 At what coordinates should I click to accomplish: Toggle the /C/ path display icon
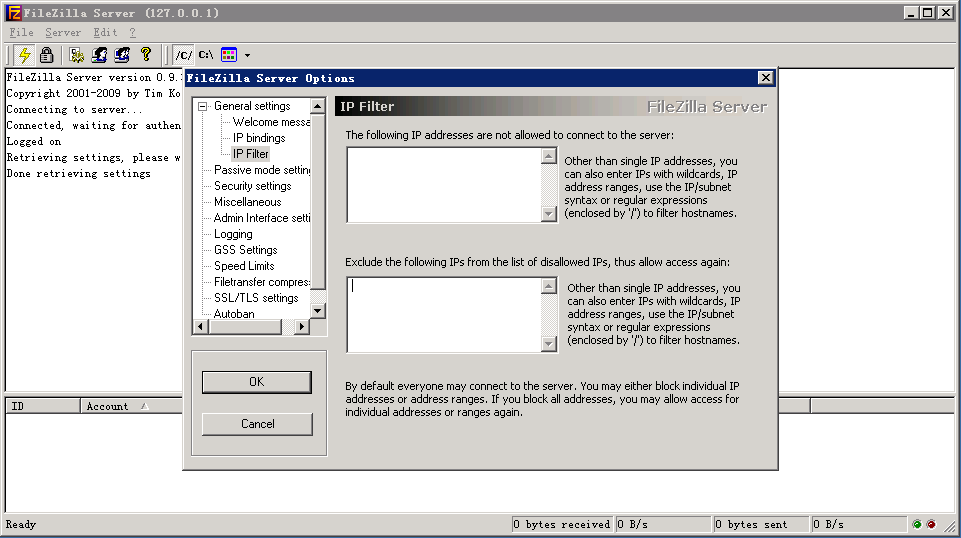pos(183,55)
